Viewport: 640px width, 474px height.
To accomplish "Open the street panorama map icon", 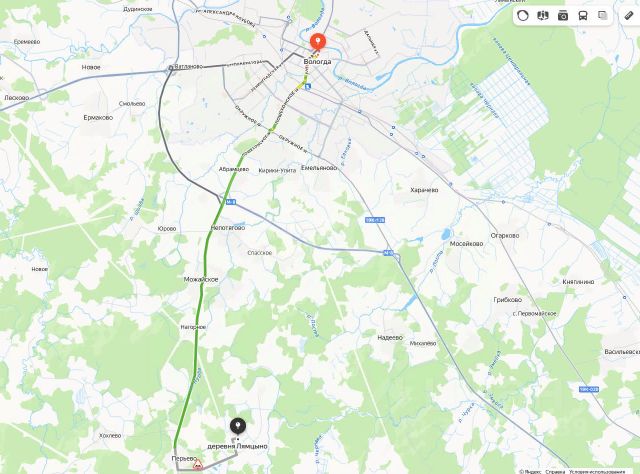I will point(542,16).
